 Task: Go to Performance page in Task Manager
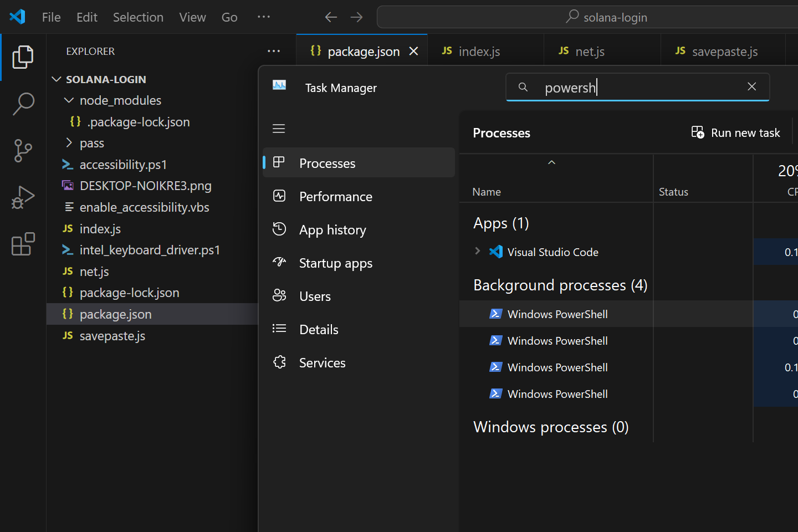pyautogui.click(x=335, y=197)
